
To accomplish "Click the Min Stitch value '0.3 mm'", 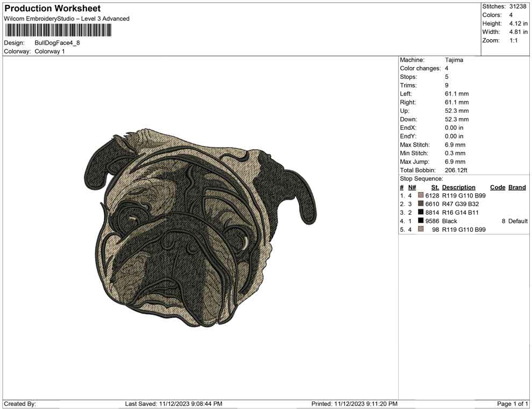I will pyautogui.click(x=455, y=153).
